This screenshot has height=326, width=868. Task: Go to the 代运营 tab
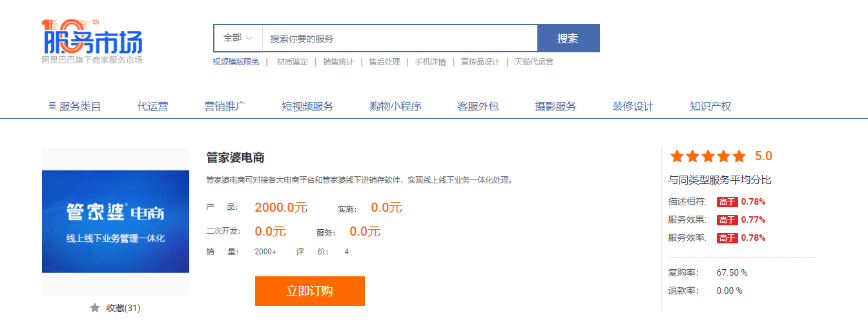[x=152, y=107]
